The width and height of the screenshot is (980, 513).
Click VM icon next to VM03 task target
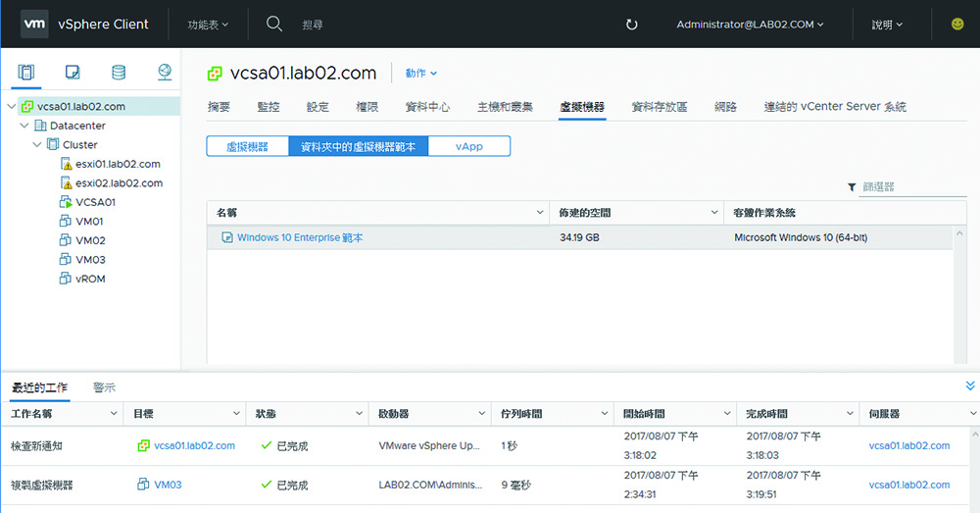point(144,485)
